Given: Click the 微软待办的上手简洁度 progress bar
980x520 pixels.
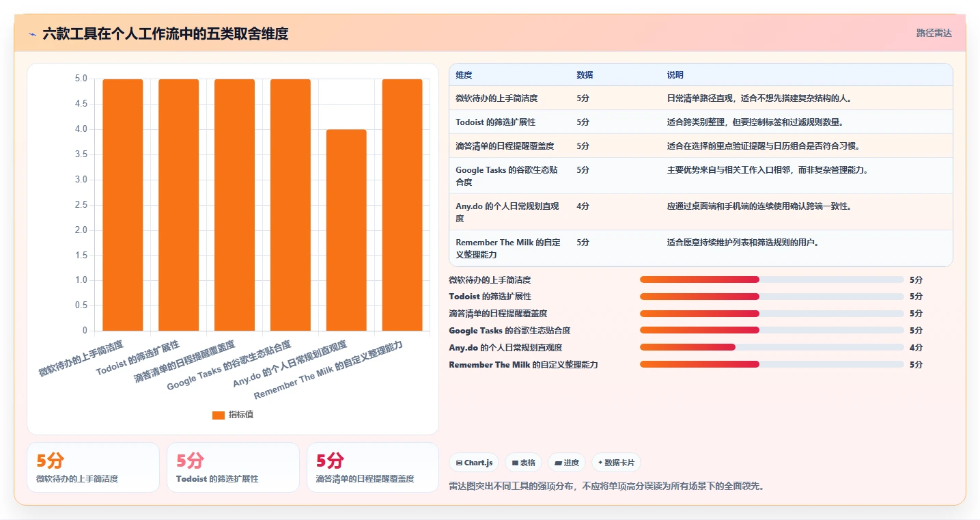Looking at the screenshot, I should click(x=772, y=279).
